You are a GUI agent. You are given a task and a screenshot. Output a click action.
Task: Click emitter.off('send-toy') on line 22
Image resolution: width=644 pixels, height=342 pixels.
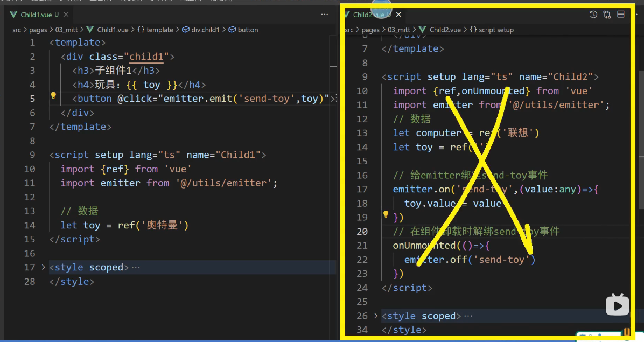(470, 260)
